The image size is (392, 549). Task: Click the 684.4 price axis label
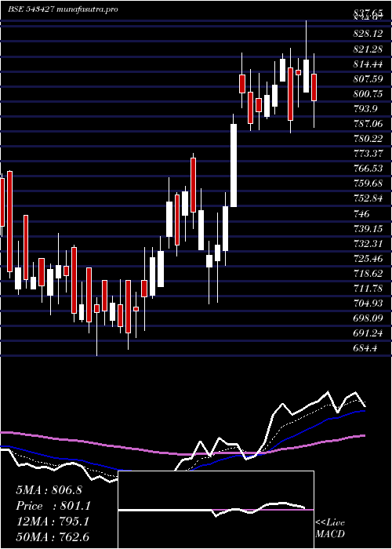(365, 347)
